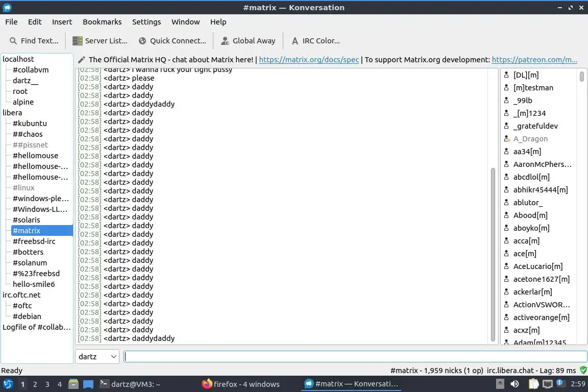Switch to the #Windows-LL... channel
This screenshot has height=392, width=588.
40,209
